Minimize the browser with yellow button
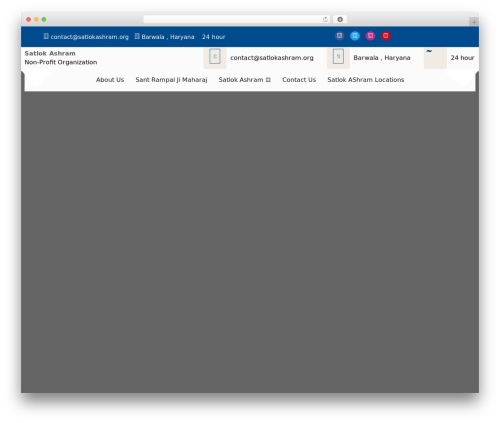The height and width of the screenshot is (423, 500). pyautogui.click(x=36, y=19)
